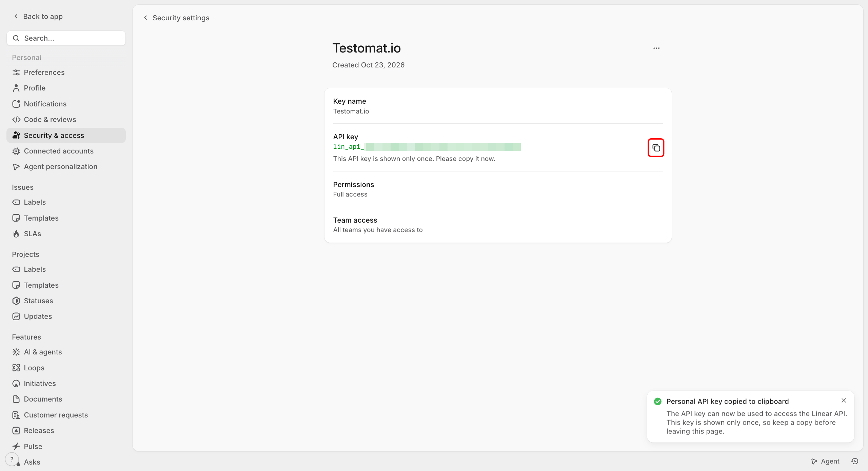Open Initiatives feature settings
The height and width of the screenshot is (471, 868).
pos(66,384)
